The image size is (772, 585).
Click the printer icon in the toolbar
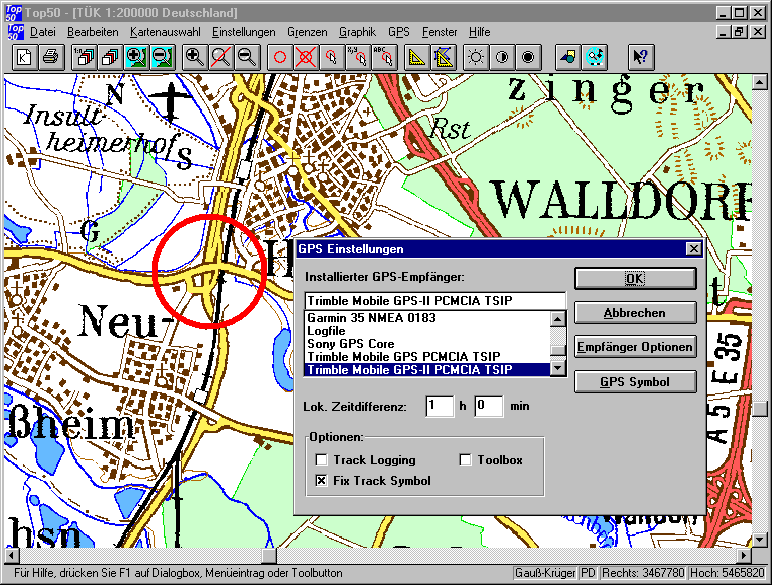[51, 58]
